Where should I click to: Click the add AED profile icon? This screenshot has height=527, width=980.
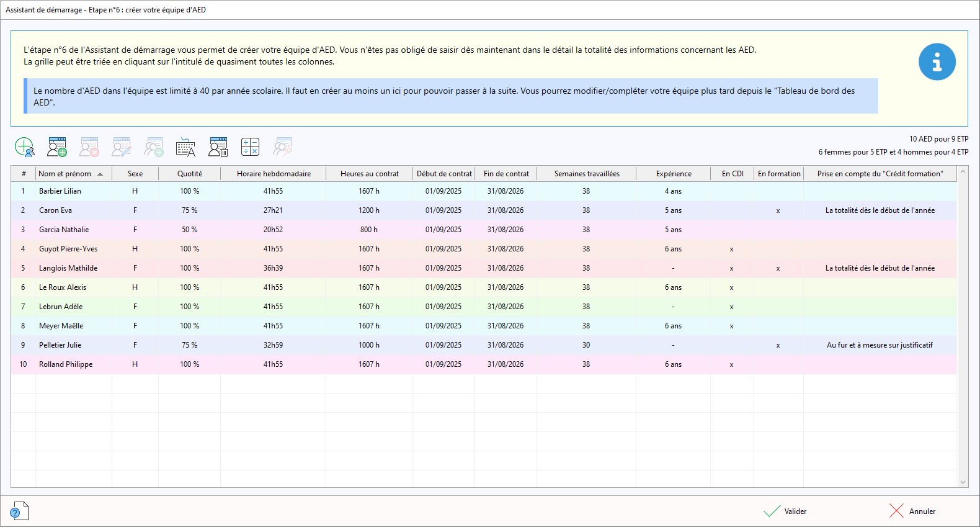tap(57, 147)
